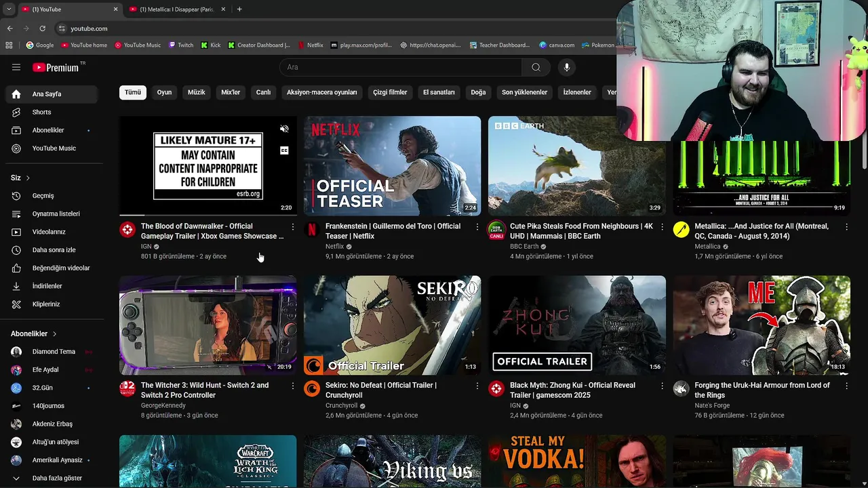Click the Netflix channel avatar

click(x=312, y=229)
